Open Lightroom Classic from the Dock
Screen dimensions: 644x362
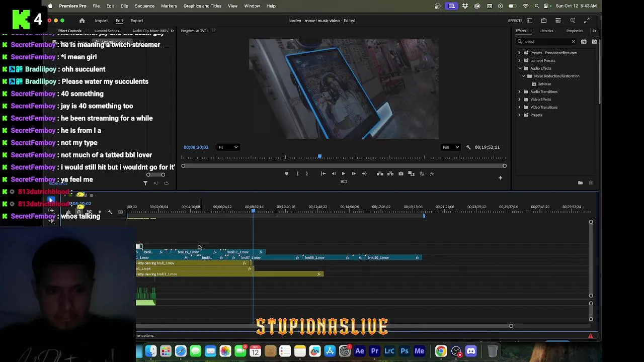click(x=389, y=351)
